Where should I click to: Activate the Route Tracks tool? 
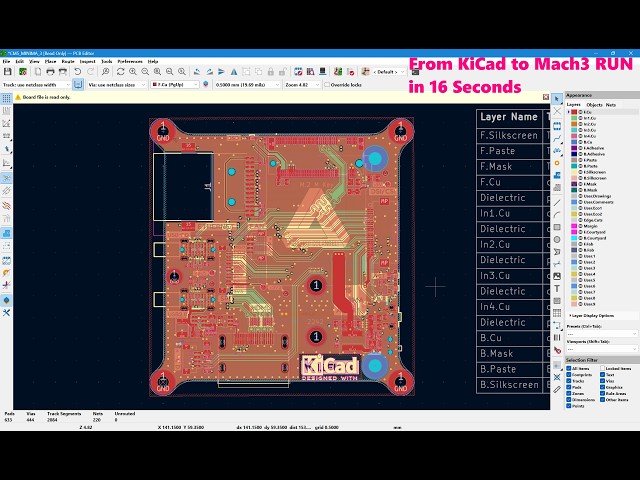tap(557, 138)
